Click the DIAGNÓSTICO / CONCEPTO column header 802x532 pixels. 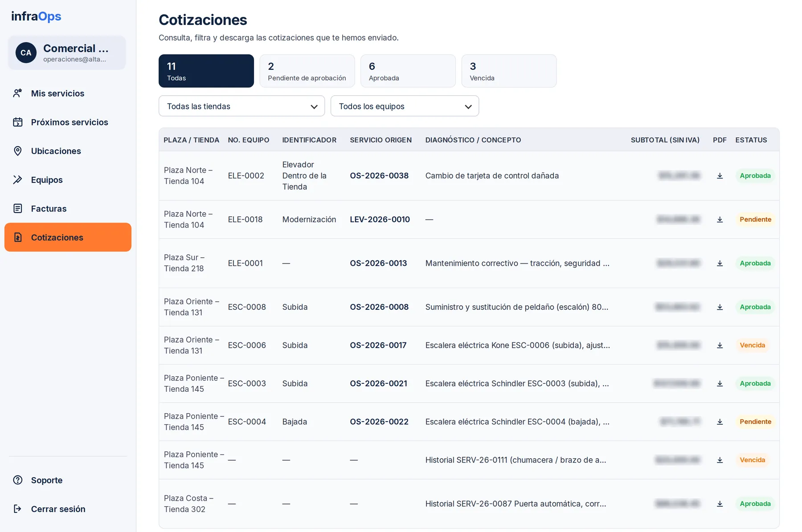click(x=473, y=140)
